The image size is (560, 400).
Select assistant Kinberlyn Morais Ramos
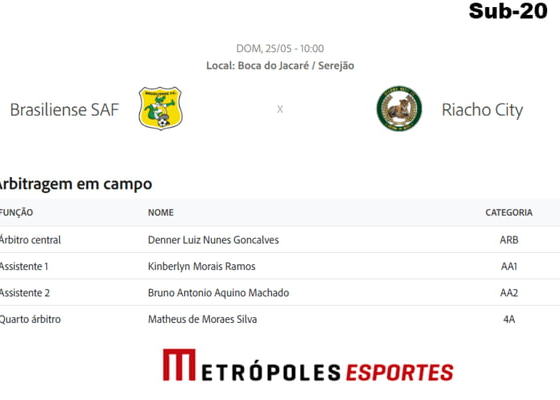tap(201, 266)
